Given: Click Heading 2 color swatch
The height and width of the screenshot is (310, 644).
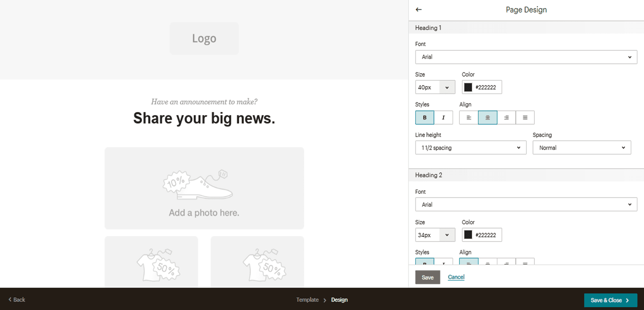Looking at the screenshot, I should [468, 235].
